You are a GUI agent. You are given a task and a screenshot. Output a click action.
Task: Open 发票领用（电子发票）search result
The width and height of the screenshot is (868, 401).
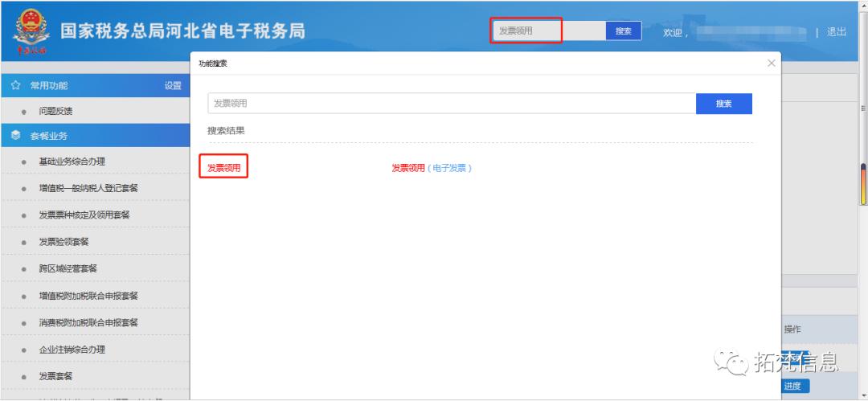pyautogui.click(x=432, y=168)
